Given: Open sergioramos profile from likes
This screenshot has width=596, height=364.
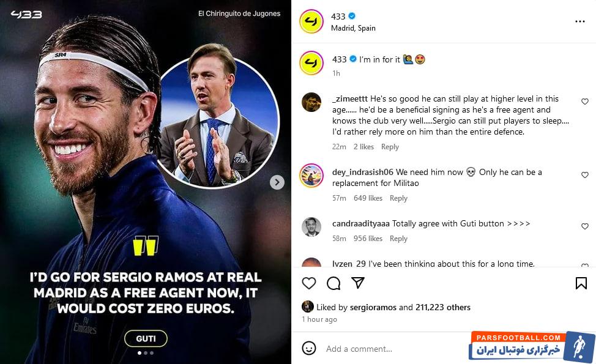Looking at the screenshot, I should 373,307.
